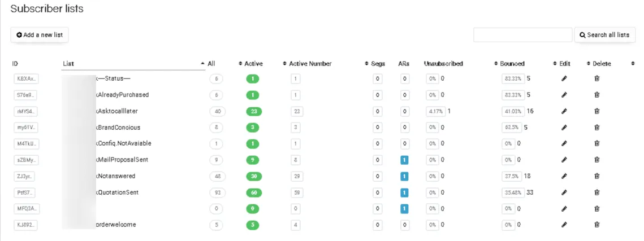Click trash icon for MailProposalSent row
Viewport: 644px width, 241px height.
point(597,160)
